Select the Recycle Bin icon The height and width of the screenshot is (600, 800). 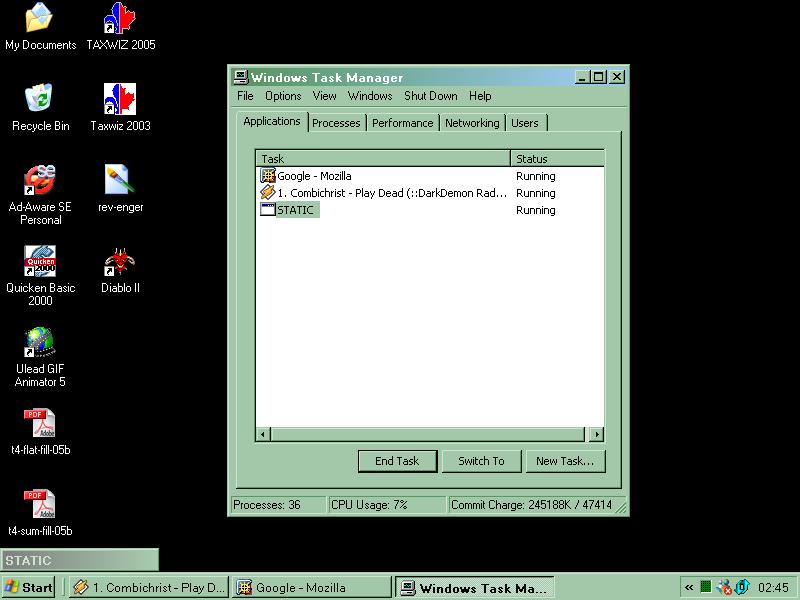pos(40,107)
